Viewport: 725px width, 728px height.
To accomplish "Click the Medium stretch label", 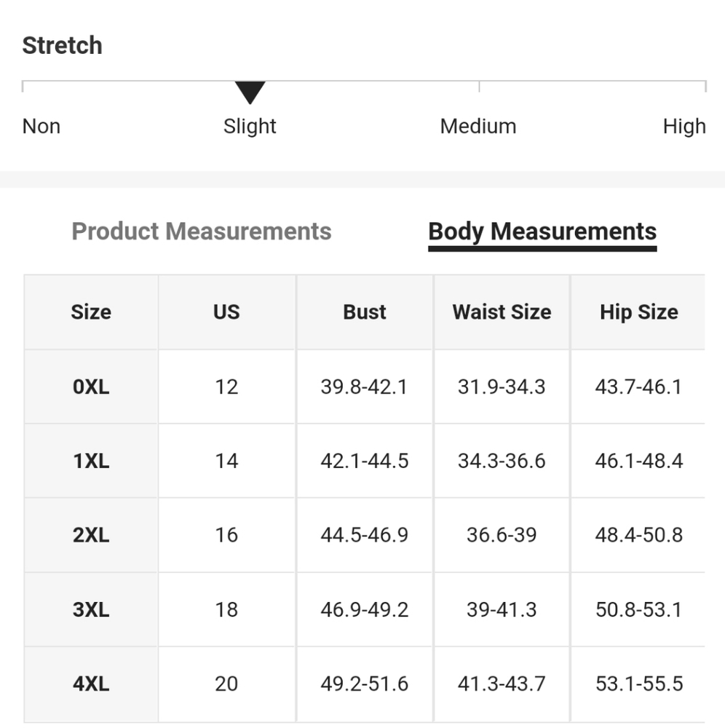I will point(478,126).
